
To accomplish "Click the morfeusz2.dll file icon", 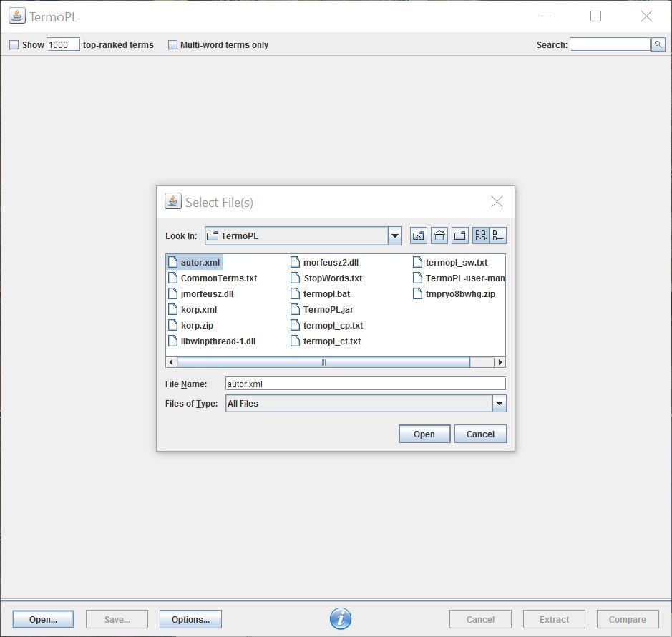I will click(x=296, y=262).
